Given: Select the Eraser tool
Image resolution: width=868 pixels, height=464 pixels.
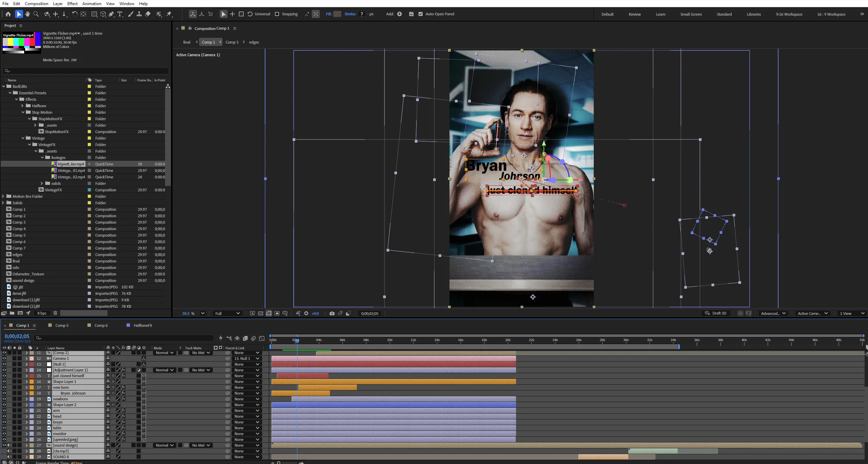Looking at the screenshot, I should pyautogui.click(x=148, y=14).
